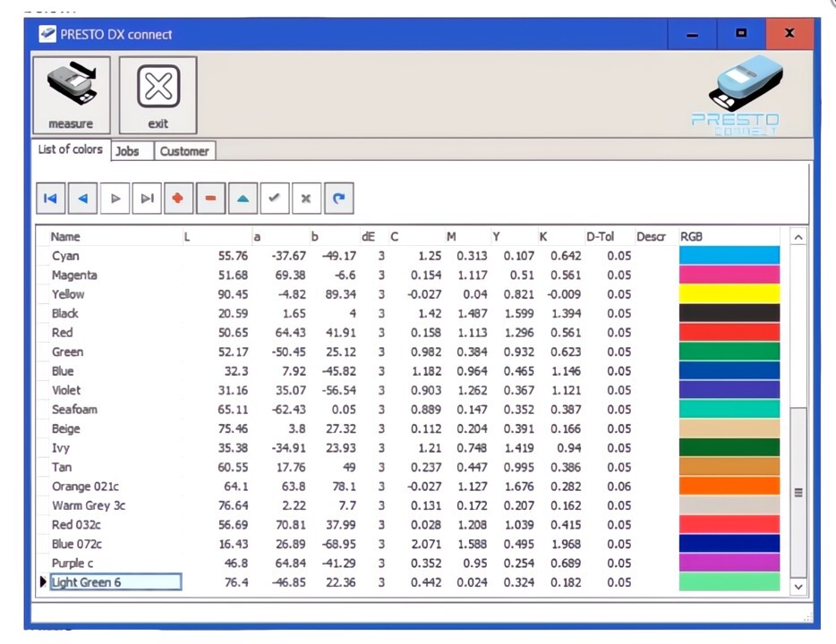Refresh the color list
The image size is (836, 644).
(337, 198)
